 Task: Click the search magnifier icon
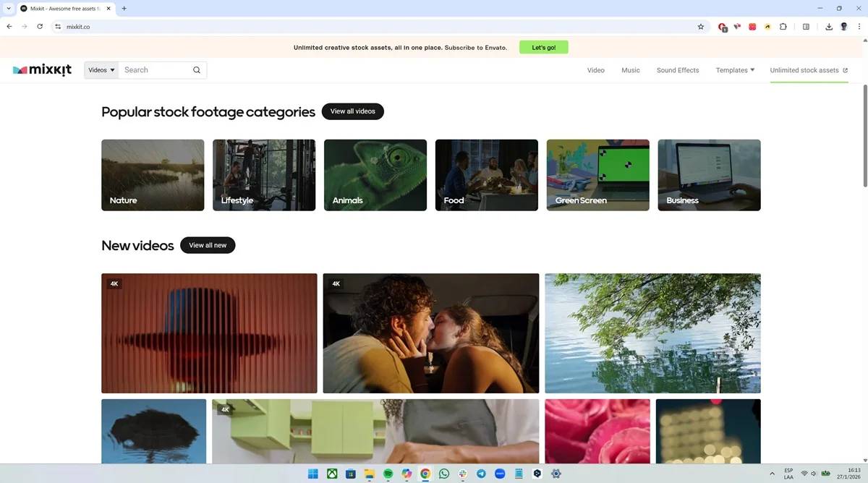[197, 70]
